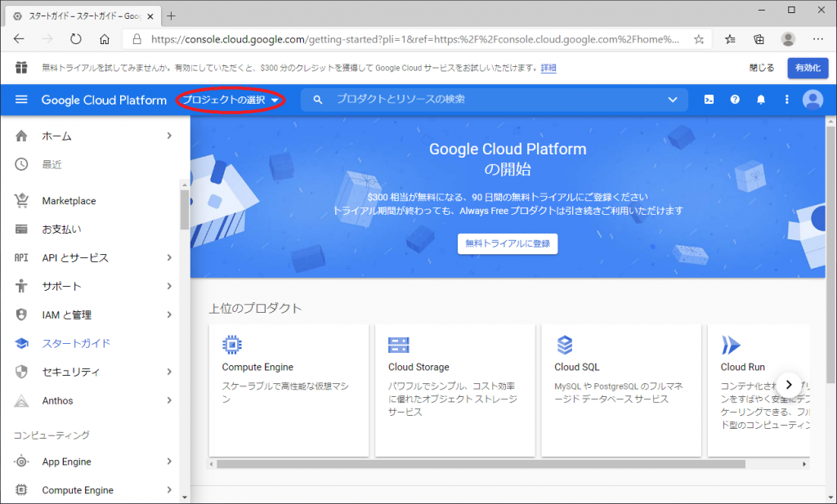837x504 pixels.
Task: Expand the IAM と管理 submenu
Action: [169, 314]
